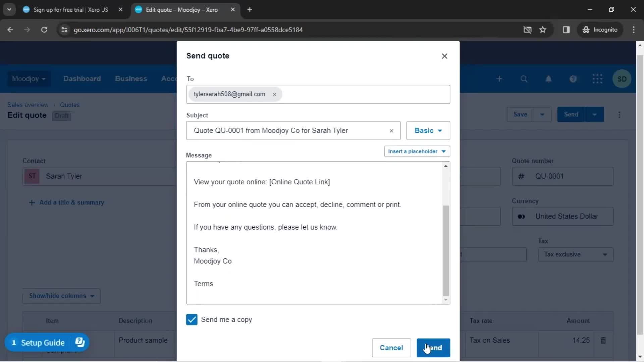Screen dimensions: 644x362
Task: Open Show/hide columns dropdown
Action: (x=61, y=296)
